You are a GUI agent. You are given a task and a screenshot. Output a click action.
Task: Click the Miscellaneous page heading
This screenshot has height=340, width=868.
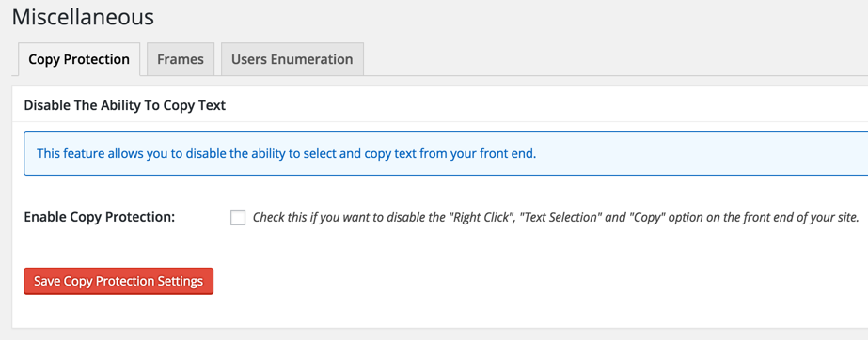click(x=83, y=17)
